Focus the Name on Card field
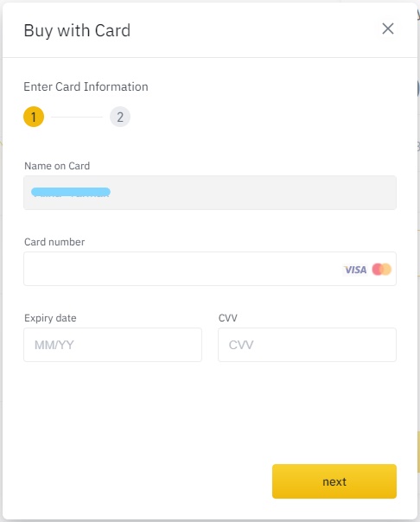Screen dimensions: 420x522 (x=210, y=193)
